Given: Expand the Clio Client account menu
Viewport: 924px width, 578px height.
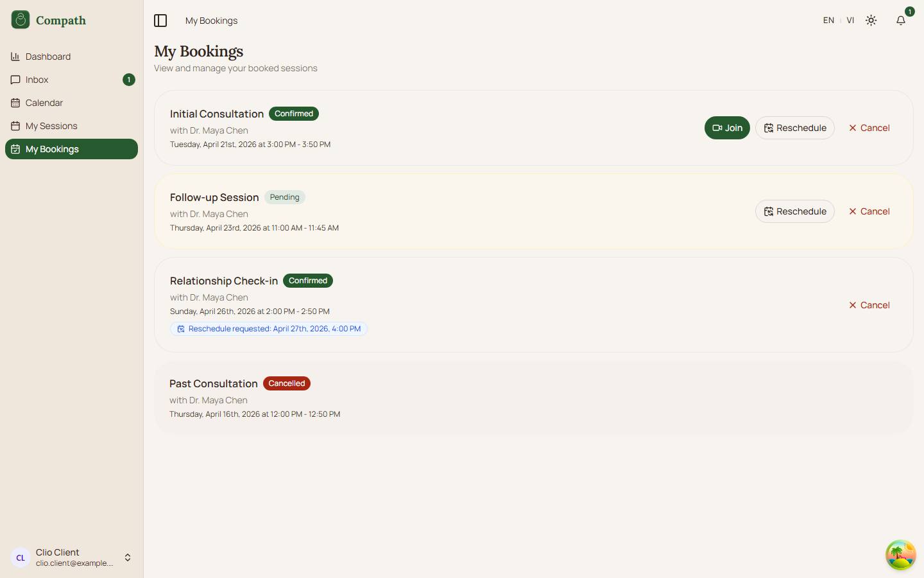Looking at the screenshot, I should coord(127,557).
